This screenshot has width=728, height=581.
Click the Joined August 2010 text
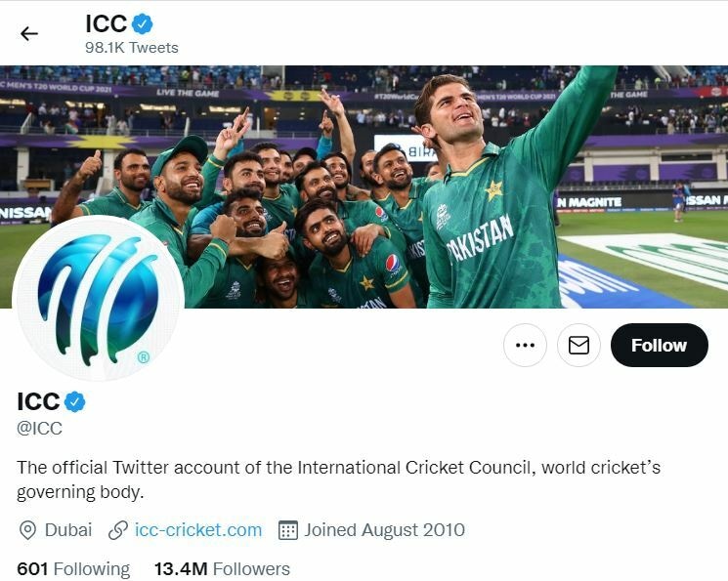[x=384, y=530]
